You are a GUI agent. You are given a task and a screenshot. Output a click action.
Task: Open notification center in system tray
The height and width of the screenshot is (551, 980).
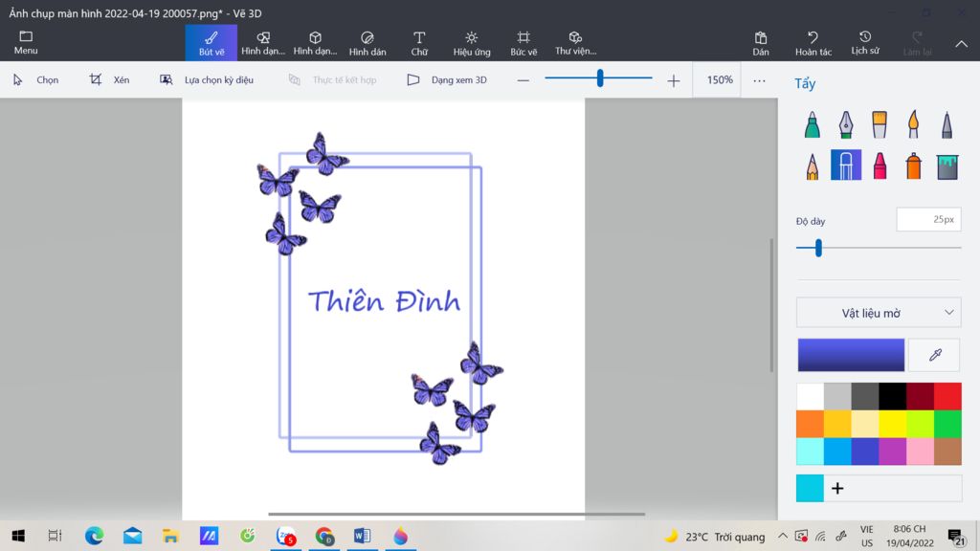tap(956, 537)
